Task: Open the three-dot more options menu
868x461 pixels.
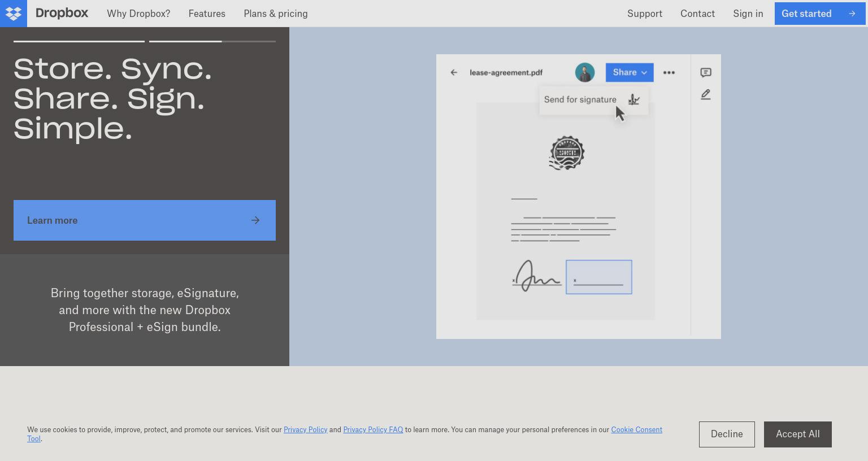Action: 669,72
